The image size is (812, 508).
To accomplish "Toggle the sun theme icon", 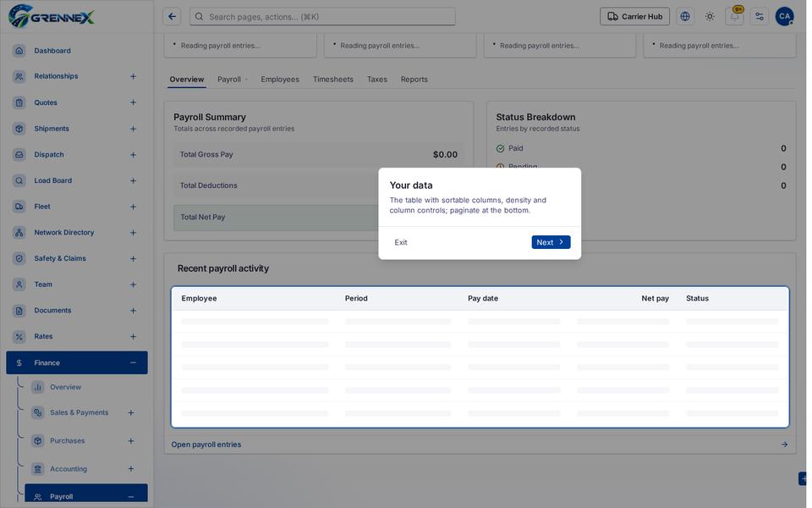I will coord(710,17).
